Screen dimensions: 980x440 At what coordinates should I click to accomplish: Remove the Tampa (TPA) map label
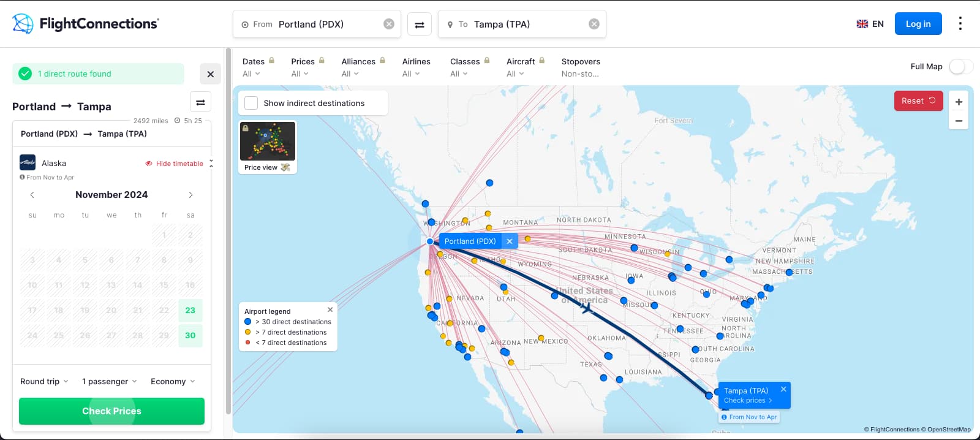pyautogui.click(x=783, y=389)
